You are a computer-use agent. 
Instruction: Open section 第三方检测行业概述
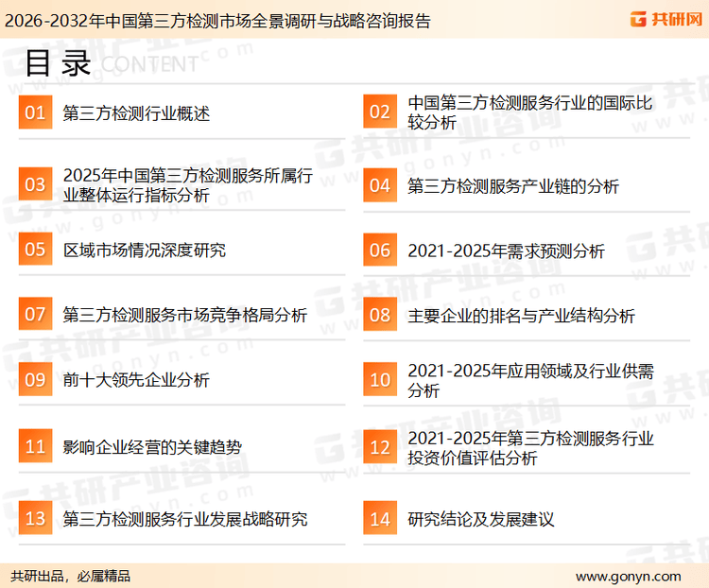click(x=136, y=114)
